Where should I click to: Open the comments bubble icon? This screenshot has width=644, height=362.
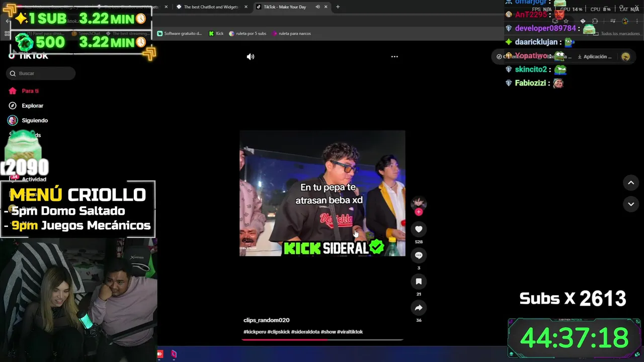(419, 255)
